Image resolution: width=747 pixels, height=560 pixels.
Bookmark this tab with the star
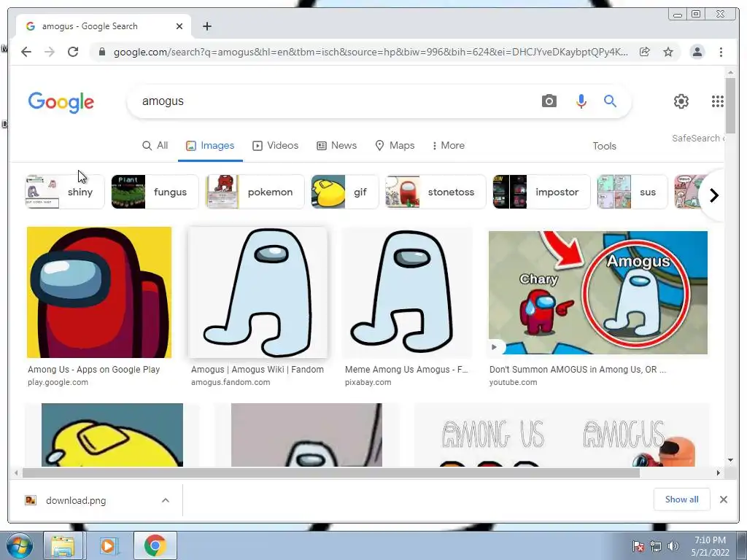pyautogui.click(x=668, y=52)
